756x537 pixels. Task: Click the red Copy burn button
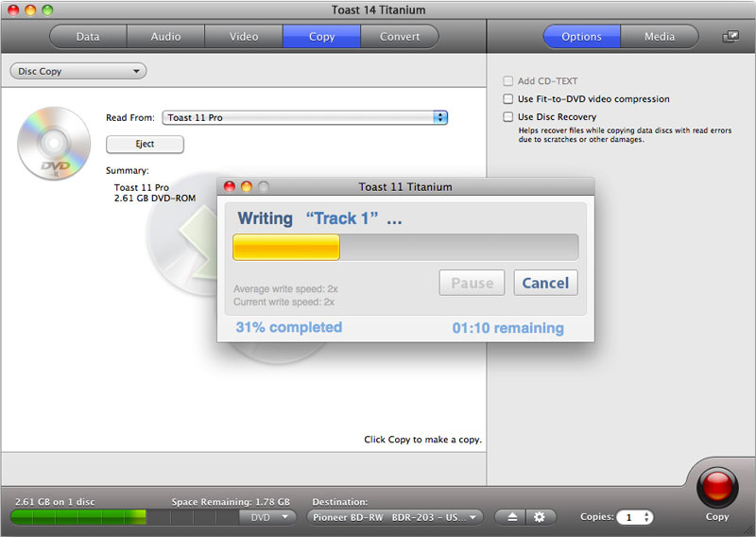(716, 488)
